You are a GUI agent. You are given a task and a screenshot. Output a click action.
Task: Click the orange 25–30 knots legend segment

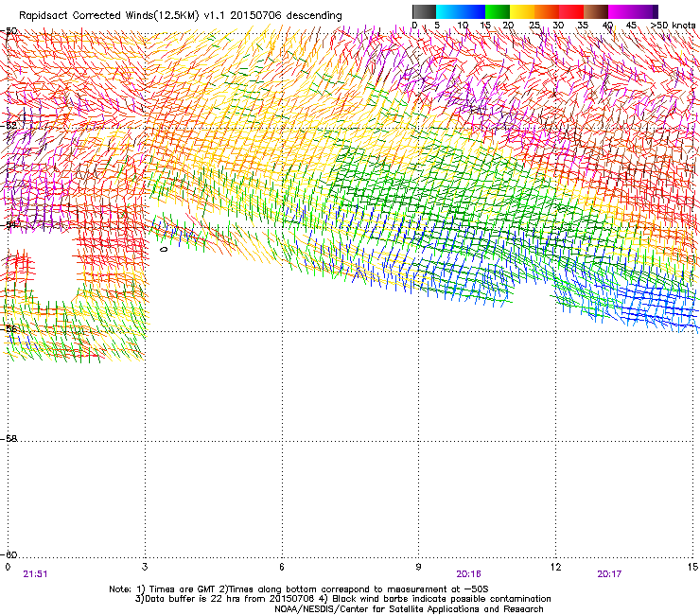(547, 11)
